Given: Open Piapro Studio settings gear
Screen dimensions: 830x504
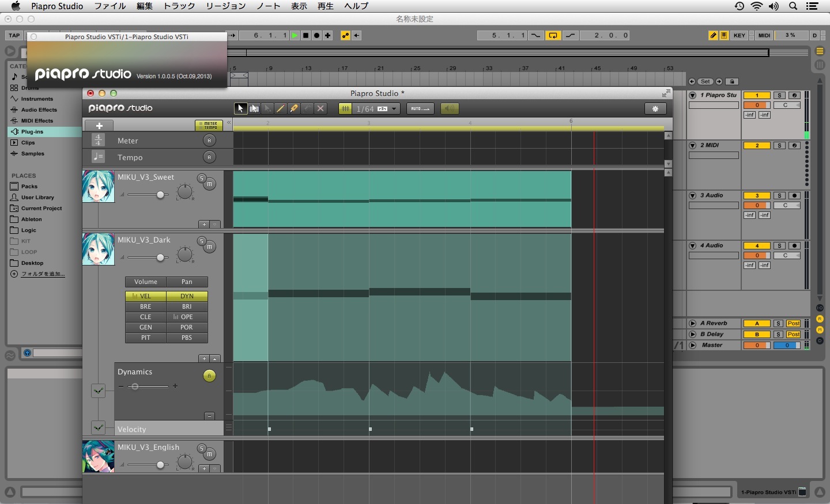Looking at the screenshot, I should [x=655, y=108].
